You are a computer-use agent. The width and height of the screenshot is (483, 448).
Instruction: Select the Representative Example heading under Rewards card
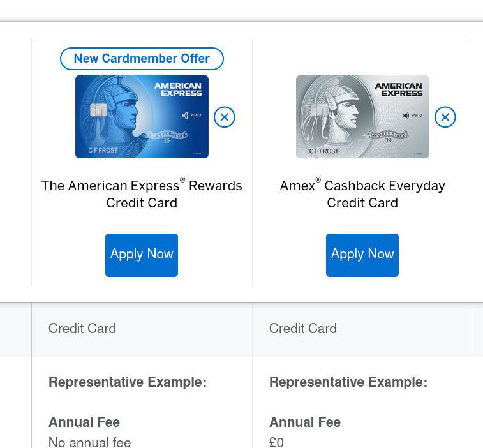click(x=128, y=382)
